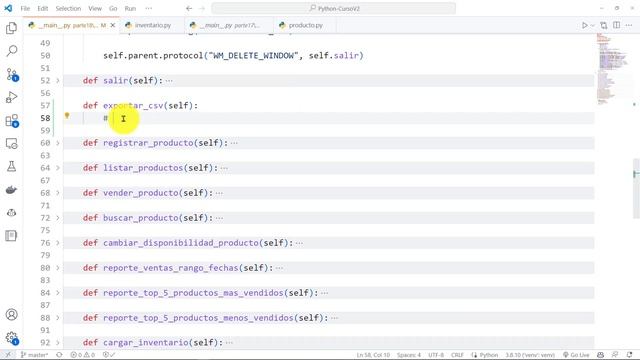Expand folded reporte_top_5_productos_menos_vendidos method
Viewport: 640px width, 360px height.
(58, 318)
